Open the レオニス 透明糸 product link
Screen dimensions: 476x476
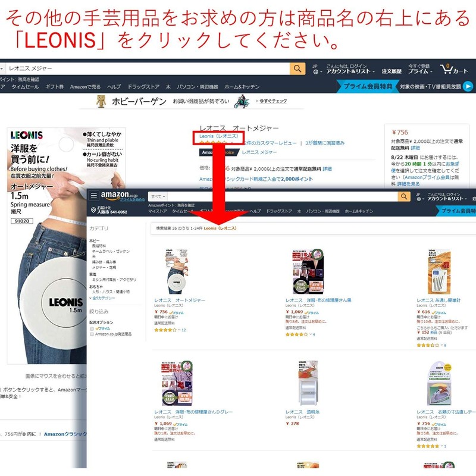click(x=302, y=412)
